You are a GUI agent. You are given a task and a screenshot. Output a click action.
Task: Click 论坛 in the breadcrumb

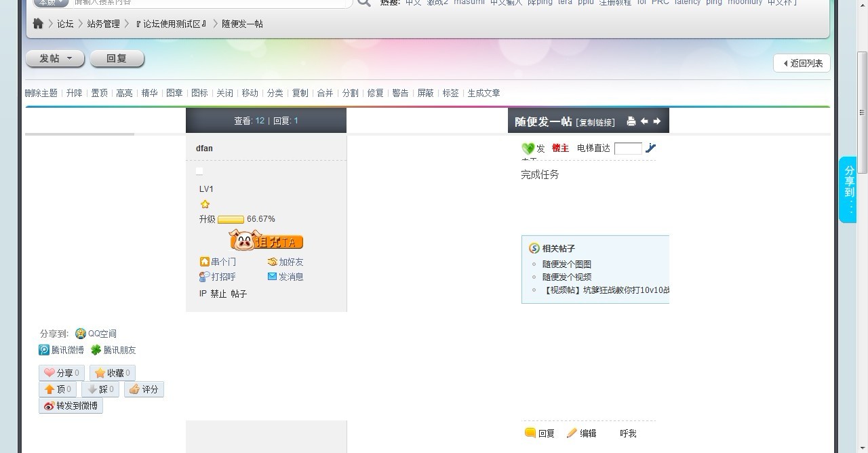point(65,24)
